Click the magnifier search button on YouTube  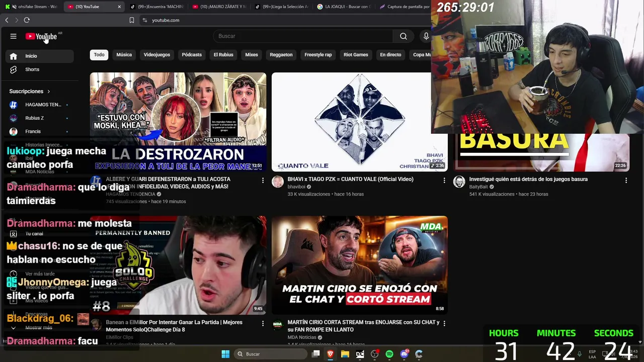(x=404, y=36)
